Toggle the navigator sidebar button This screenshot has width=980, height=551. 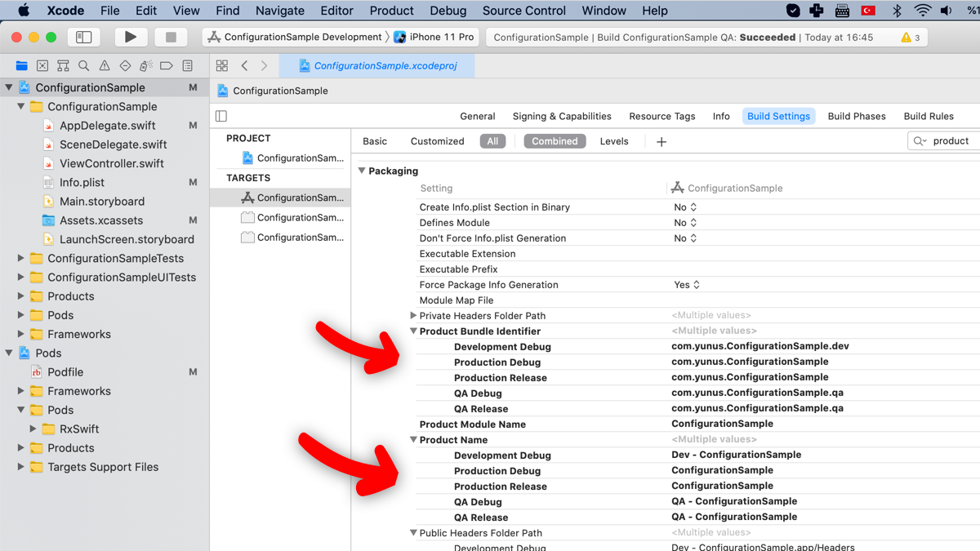(84, 37)
